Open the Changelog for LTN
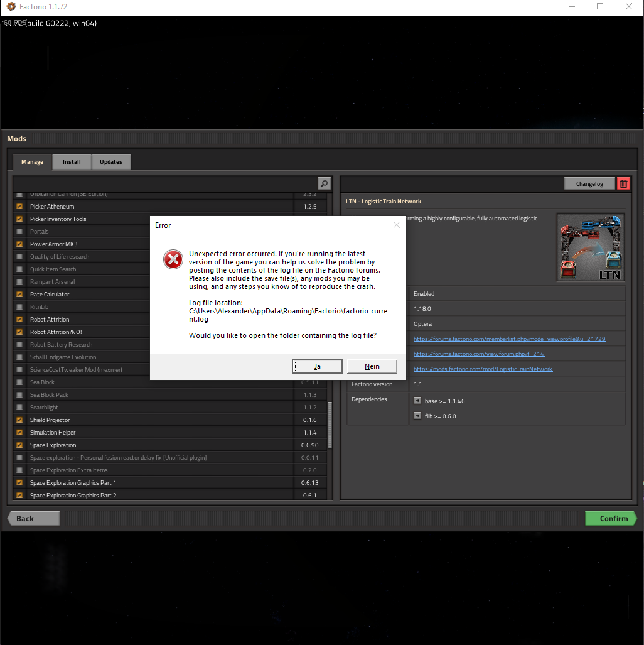 pyautogui.click(x=589, y=184)
